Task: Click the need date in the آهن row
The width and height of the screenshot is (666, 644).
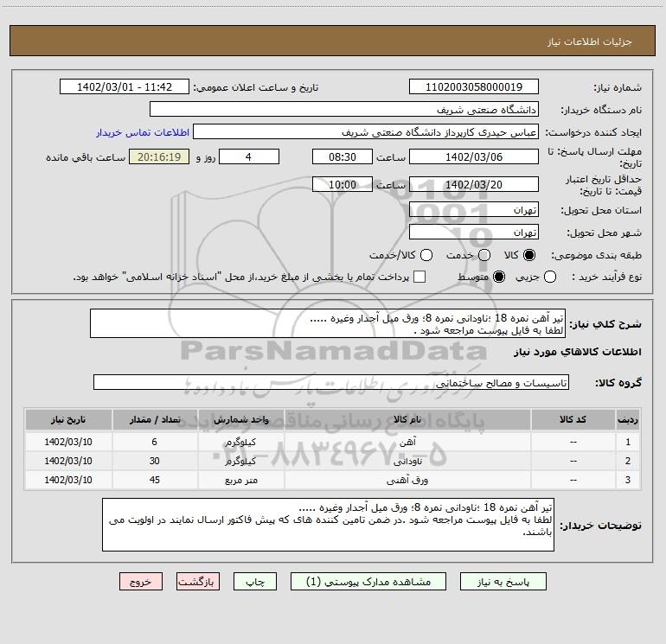Action: 68,442
